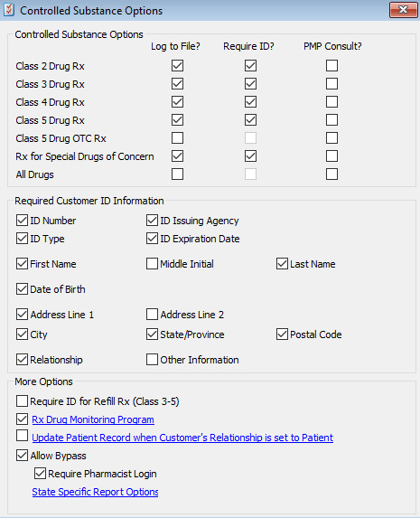Uncheck Log to File for Class 2 Drug Rx

click(177, 66)
